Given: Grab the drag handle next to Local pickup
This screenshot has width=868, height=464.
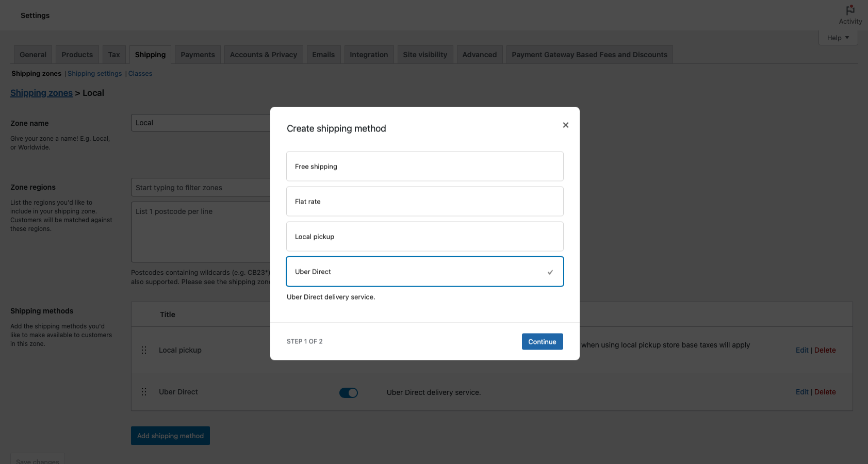Looking at the screenshot, I should tap(144, 350).
